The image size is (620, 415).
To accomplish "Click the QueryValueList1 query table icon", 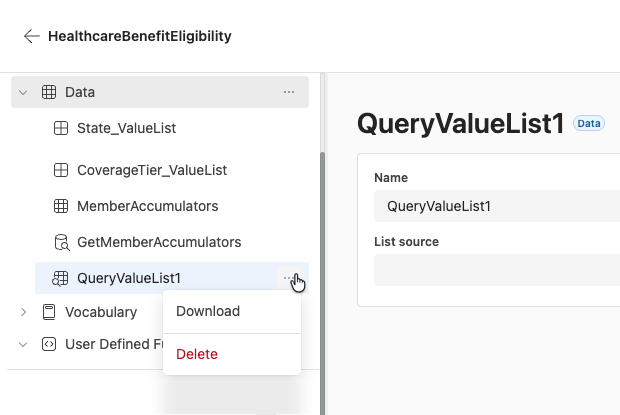I will coord(60,278).
